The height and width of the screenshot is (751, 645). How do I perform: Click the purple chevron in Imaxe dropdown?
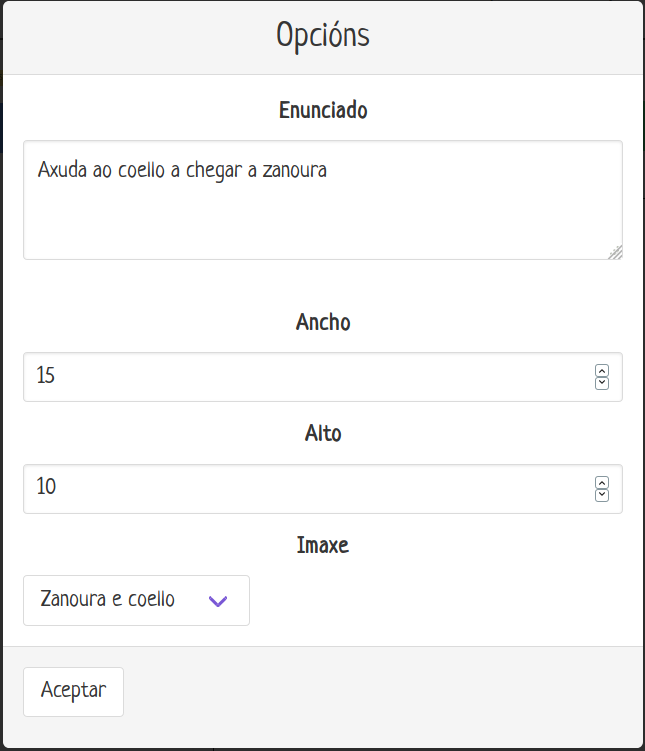point(217,601)
